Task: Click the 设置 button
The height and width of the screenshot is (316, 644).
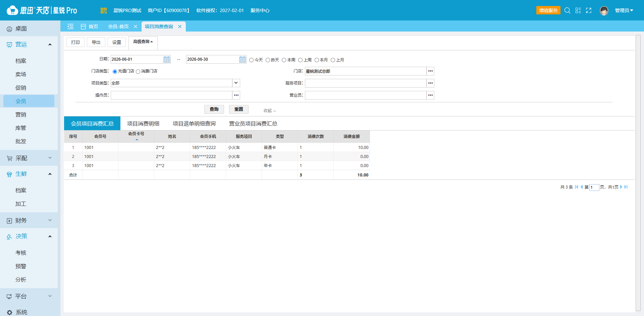Action: pyautogui.click(x=117, y=42)
